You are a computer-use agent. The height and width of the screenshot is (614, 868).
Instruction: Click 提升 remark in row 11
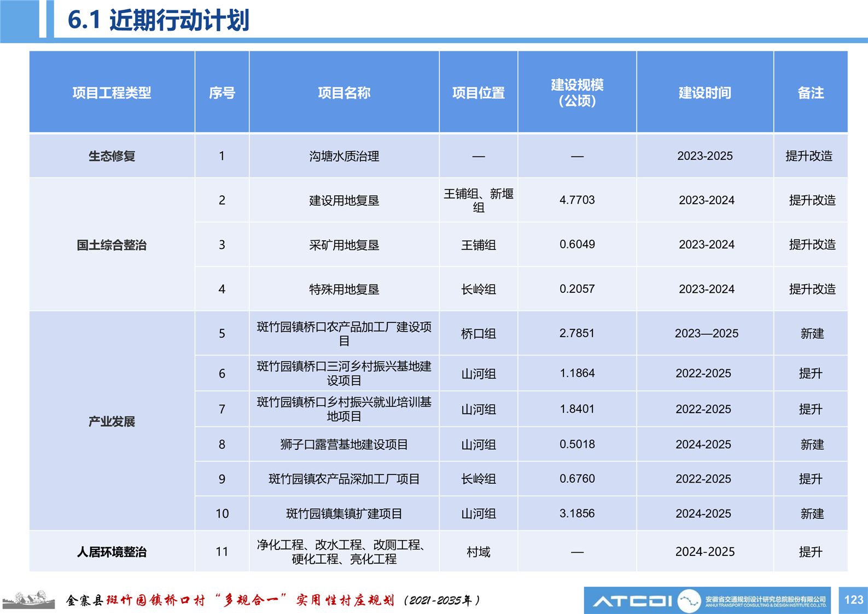point(811,552)
